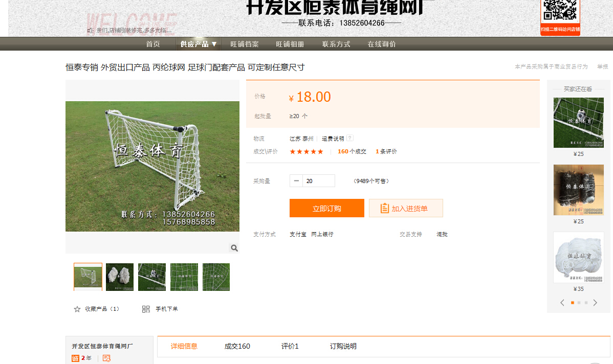The image size is (613, 364).
Task: Click the star icon to favorite product
Action: pyautogui.click(x=77, y=309)
